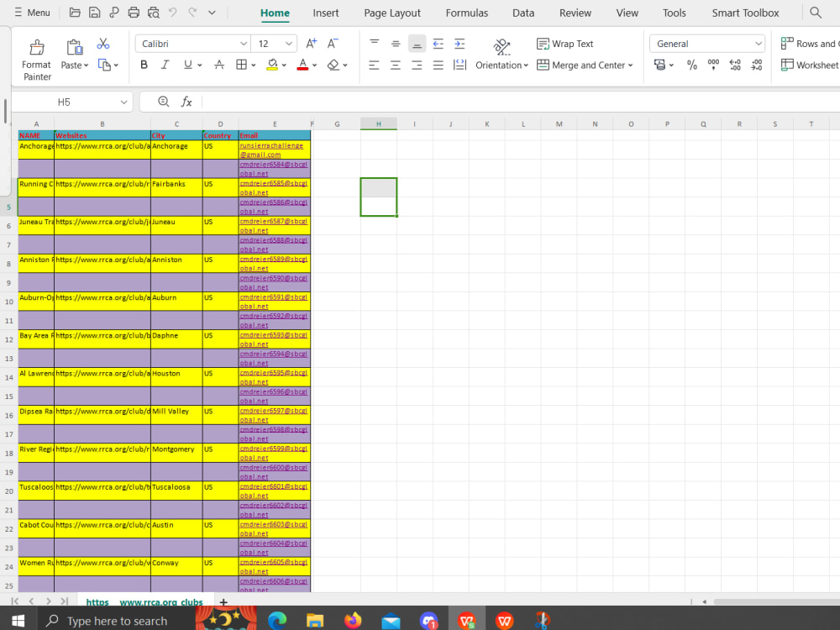Click the fx Insert Function icon

coord(186,102)
